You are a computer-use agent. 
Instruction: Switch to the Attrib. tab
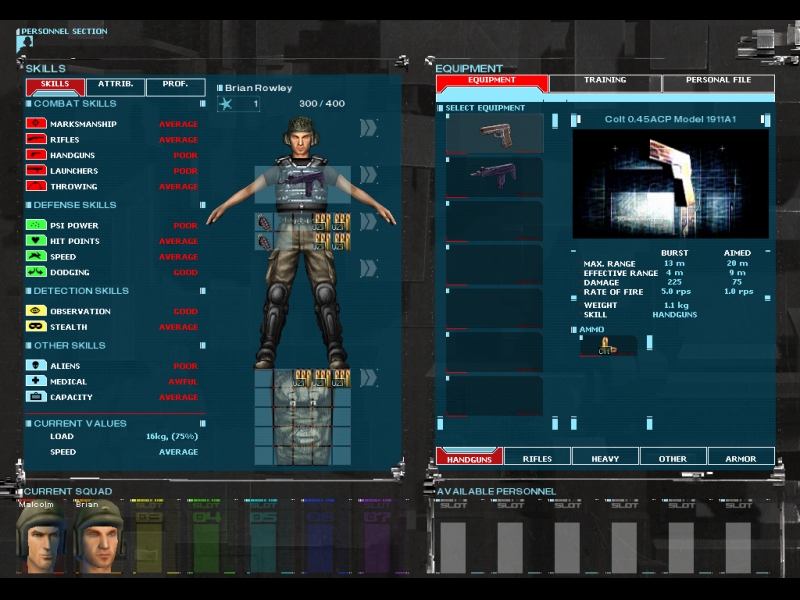(x=115, y=87)
